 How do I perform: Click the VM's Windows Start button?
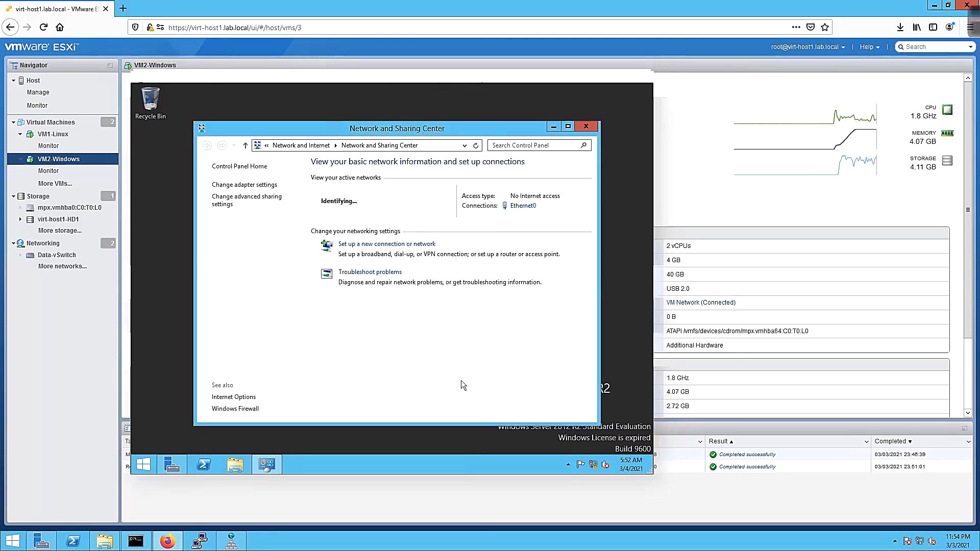(143, 464)
